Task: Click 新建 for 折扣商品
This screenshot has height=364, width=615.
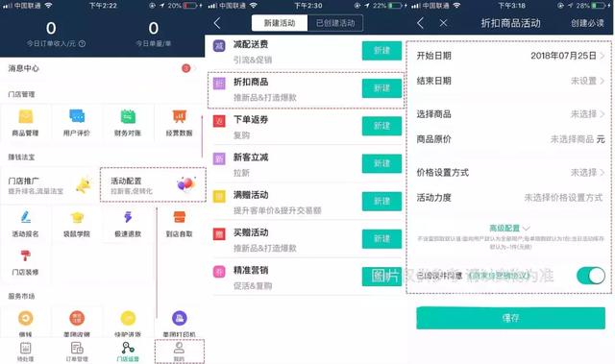Action: 381,88
